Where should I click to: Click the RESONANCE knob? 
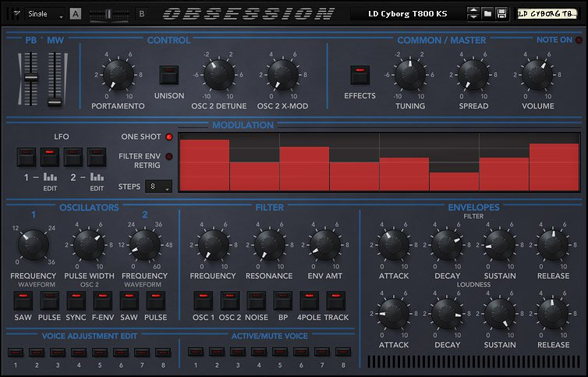point(269,245)
